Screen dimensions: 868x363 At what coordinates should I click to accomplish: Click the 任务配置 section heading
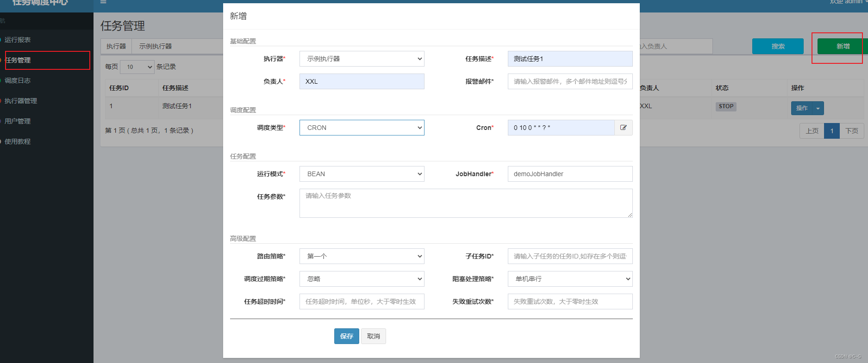click(243, 156)
